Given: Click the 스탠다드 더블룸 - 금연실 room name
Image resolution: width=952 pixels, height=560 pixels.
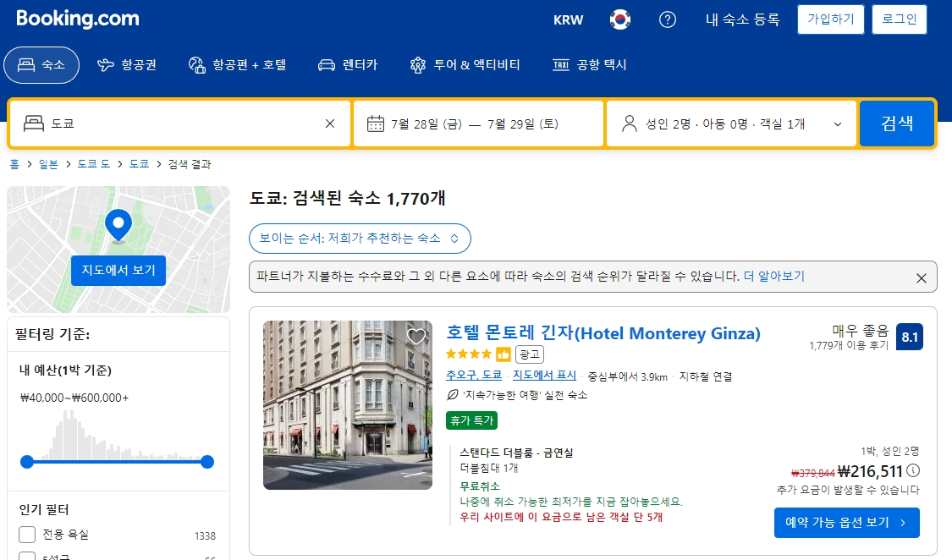Looking at the screenshot, I should (x=516, y=453).
